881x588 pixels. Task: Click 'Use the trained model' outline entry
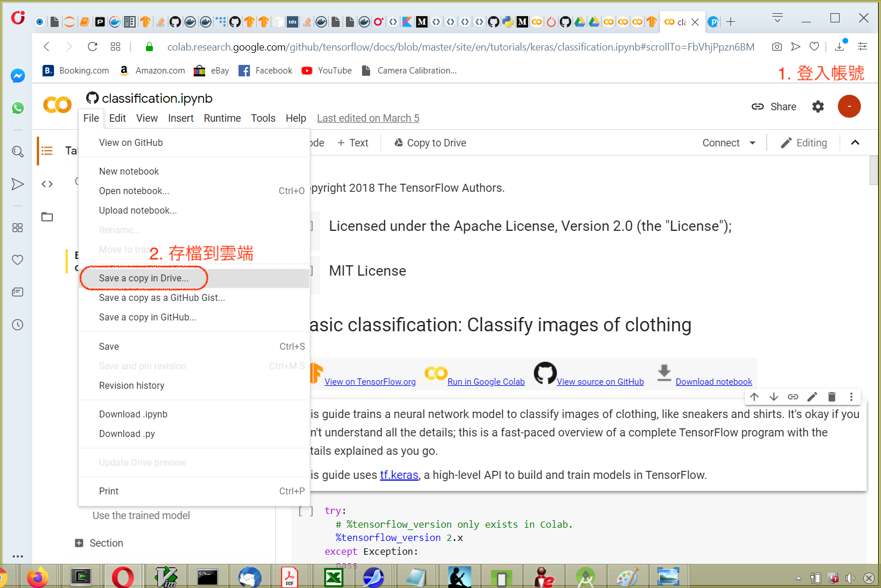[141, 516]
